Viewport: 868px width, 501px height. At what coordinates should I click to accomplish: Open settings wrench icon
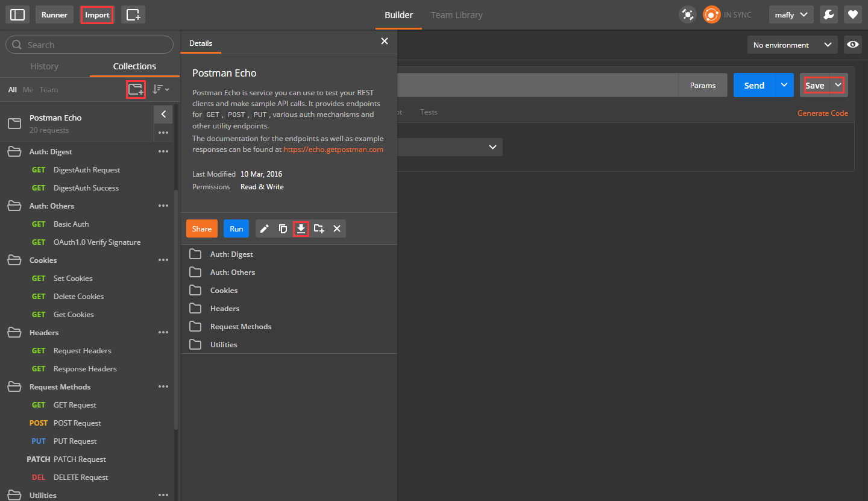828,15
